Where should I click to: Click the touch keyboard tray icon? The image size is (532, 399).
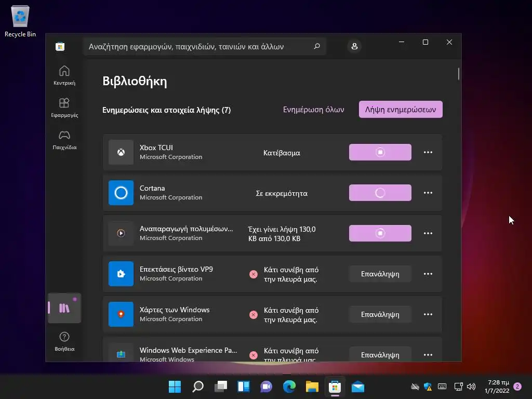coord(442,387)
